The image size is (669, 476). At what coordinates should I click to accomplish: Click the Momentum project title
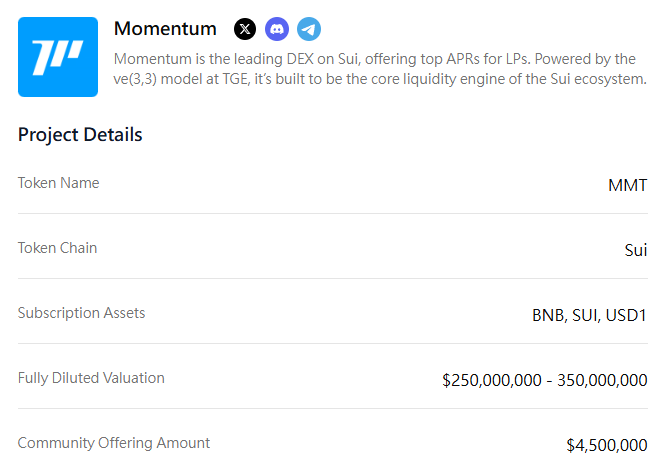point(165,29)
